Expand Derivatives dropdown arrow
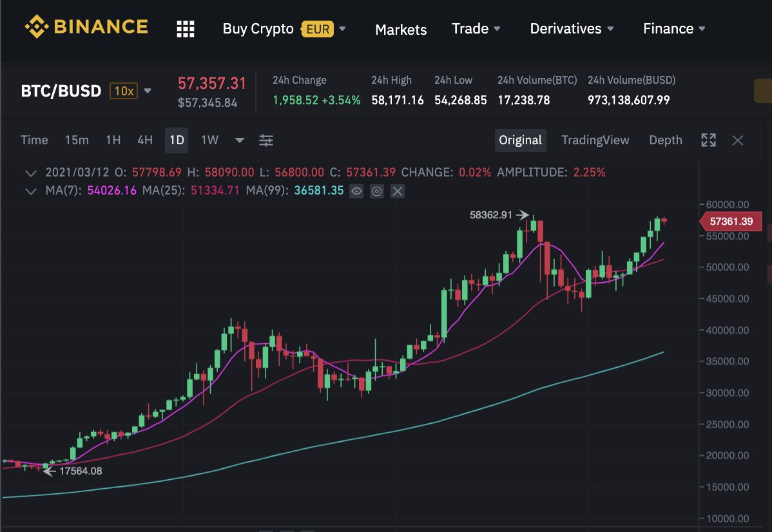 pyautogui.click(x=610, y=28)
